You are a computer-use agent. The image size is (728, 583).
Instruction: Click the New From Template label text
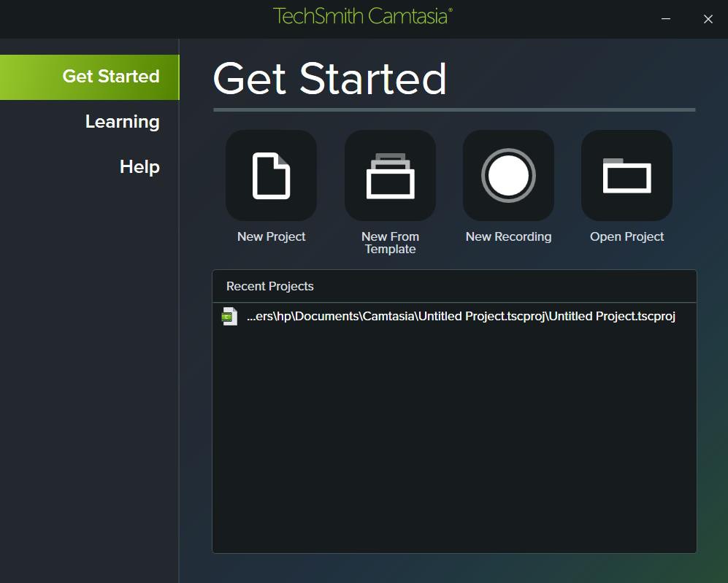pos(390,242)
